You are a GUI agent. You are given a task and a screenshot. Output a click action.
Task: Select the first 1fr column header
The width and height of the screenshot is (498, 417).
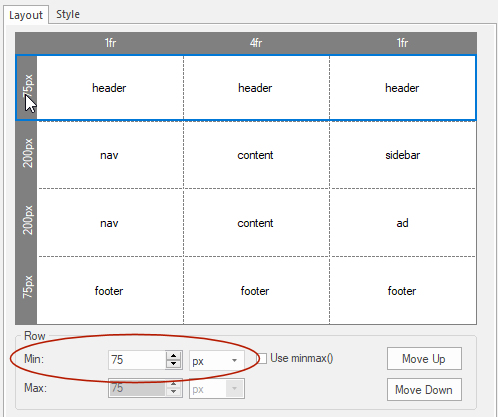[110, 43]
